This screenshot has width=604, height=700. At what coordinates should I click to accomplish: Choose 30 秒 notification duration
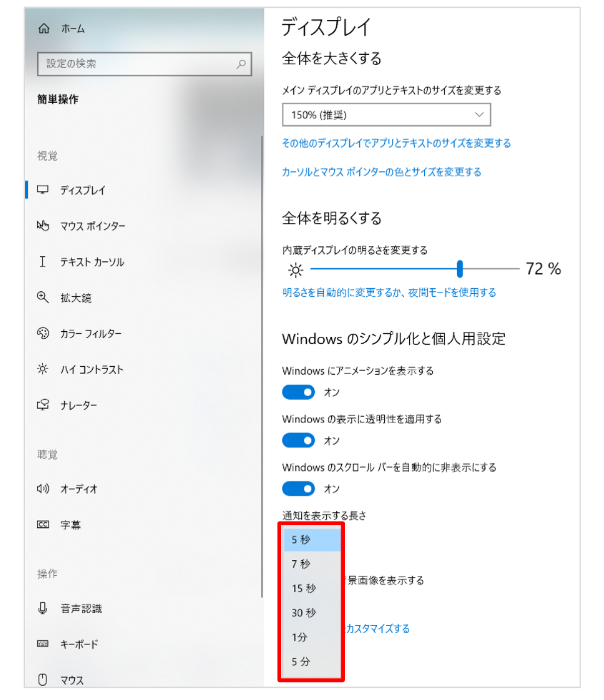point(312,612)
